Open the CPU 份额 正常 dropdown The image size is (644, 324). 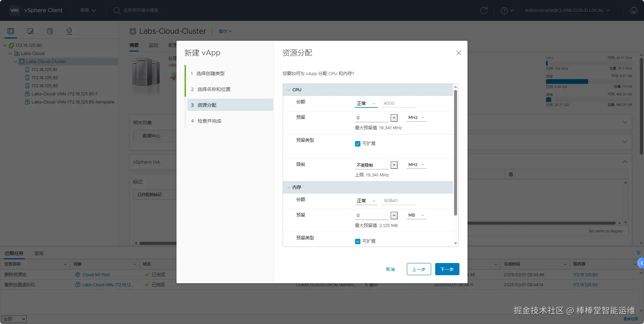pyautogui.click(x=366, y=103)
